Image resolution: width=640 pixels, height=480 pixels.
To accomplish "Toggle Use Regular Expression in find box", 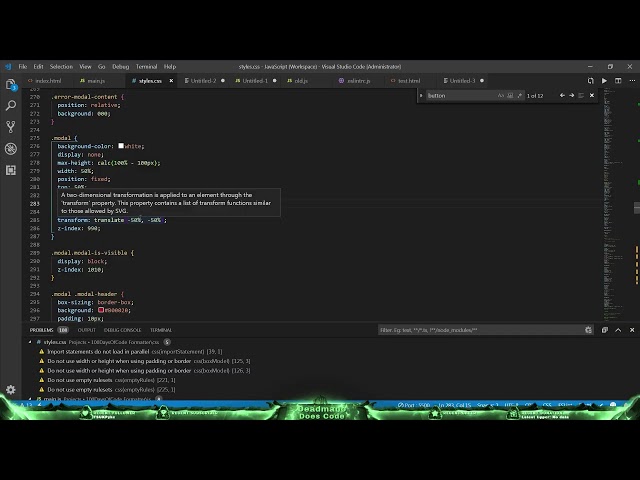I will coord(520,96).
